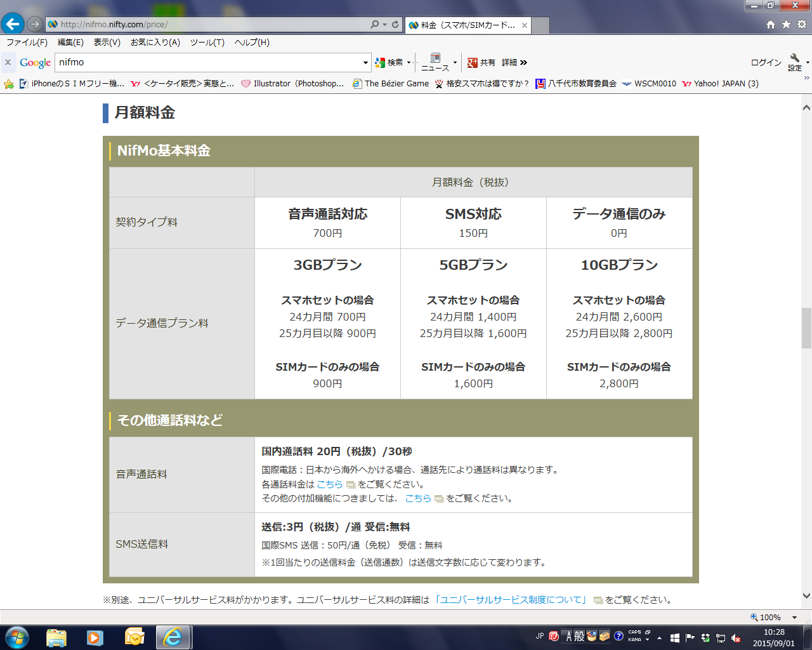Open Windows Explorer from the taskbar
The image size is (812, 650).
[x=56, y=637]
